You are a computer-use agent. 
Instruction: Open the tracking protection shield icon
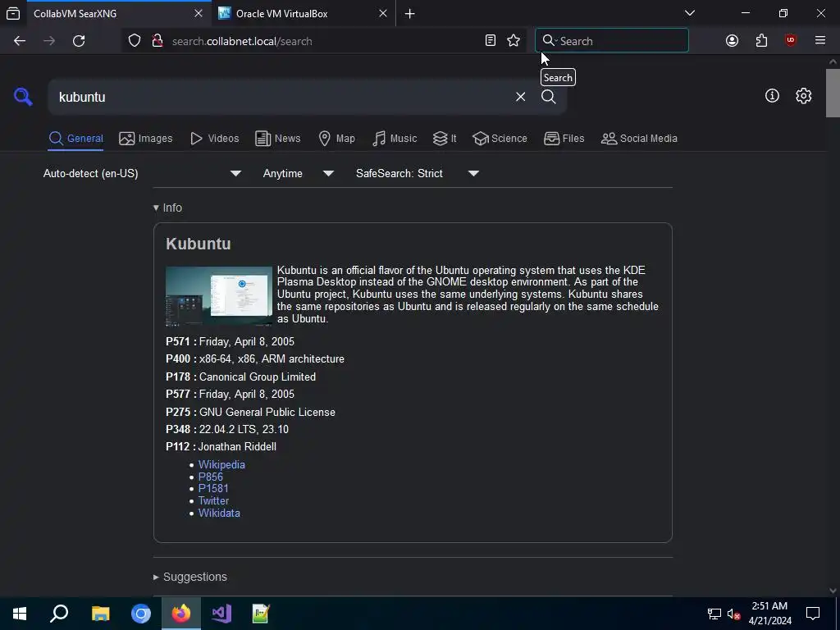(135, 41)
